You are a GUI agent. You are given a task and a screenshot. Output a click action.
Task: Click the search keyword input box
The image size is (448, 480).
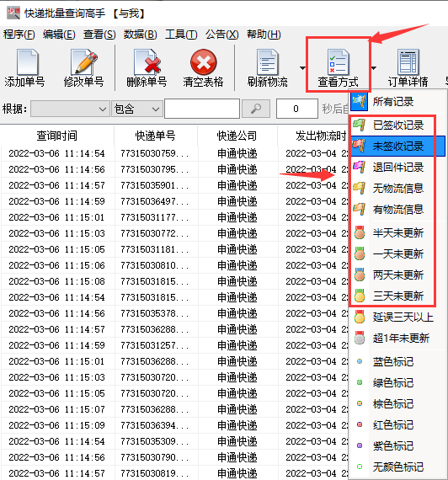[202, 109]
